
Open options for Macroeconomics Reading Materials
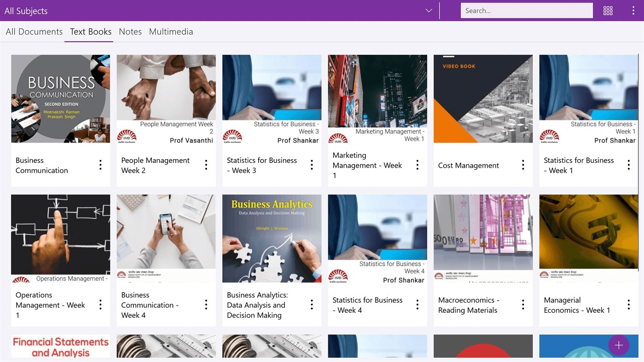[x=523, y=305]
